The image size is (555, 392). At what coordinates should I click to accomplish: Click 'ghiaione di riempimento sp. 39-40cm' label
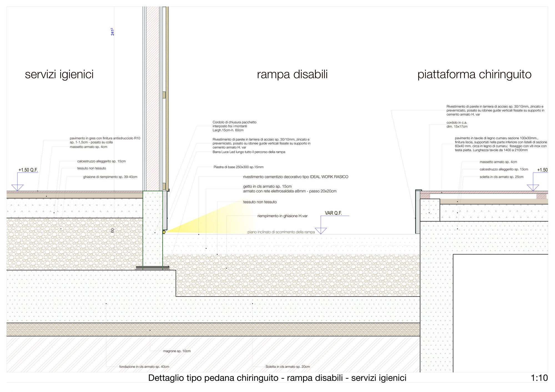coord(110,177)
